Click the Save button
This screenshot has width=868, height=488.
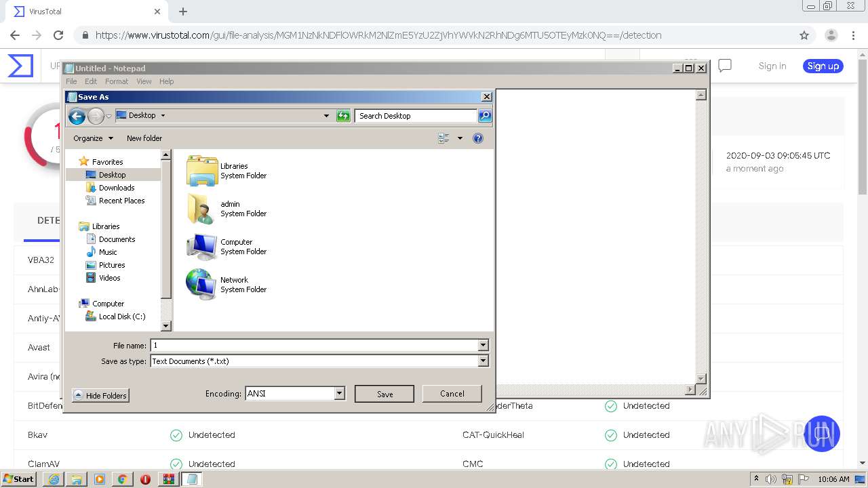coord(384,394)
